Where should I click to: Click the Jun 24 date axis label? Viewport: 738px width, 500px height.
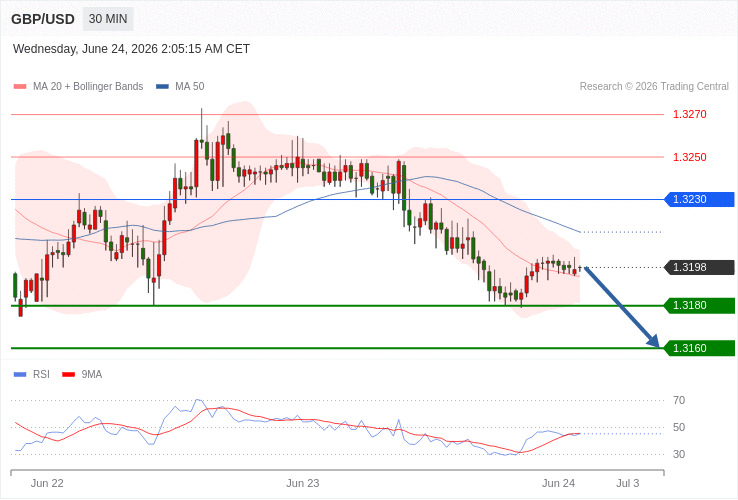[558, 484]
